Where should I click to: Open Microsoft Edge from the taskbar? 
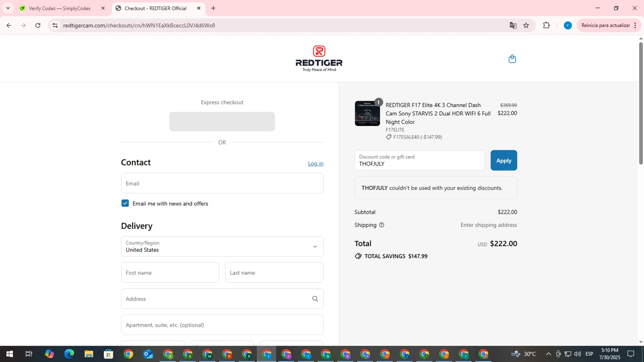pyautogui.click(x=69, y=354)
